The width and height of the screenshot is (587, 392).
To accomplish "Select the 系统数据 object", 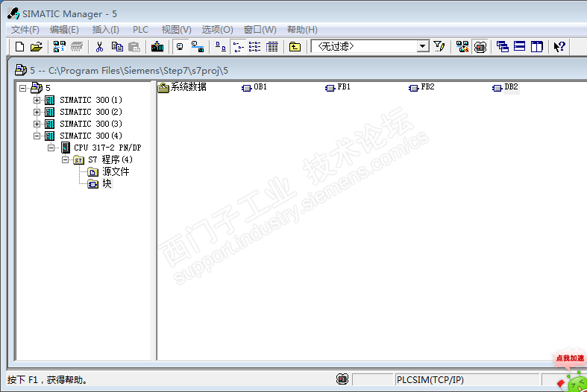I will pyautogui.click(x=182, y=87).
